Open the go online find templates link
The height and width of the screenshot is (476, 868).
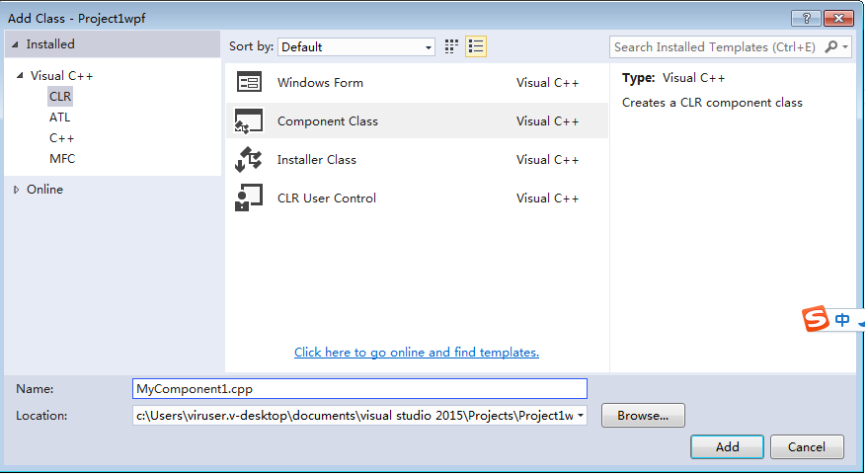point(417,352)
